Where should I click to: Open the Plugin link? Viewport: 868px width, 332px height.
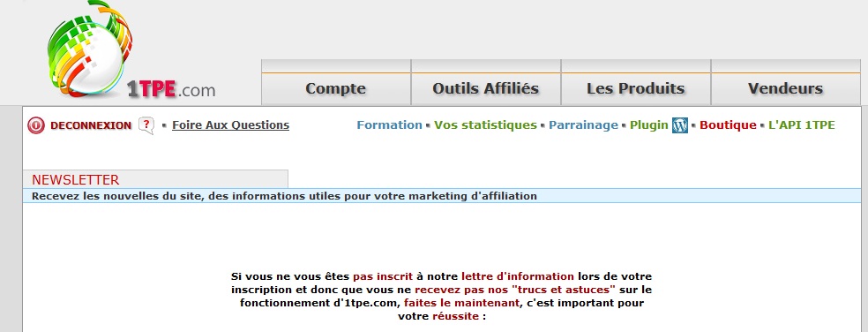pos(648,125)
